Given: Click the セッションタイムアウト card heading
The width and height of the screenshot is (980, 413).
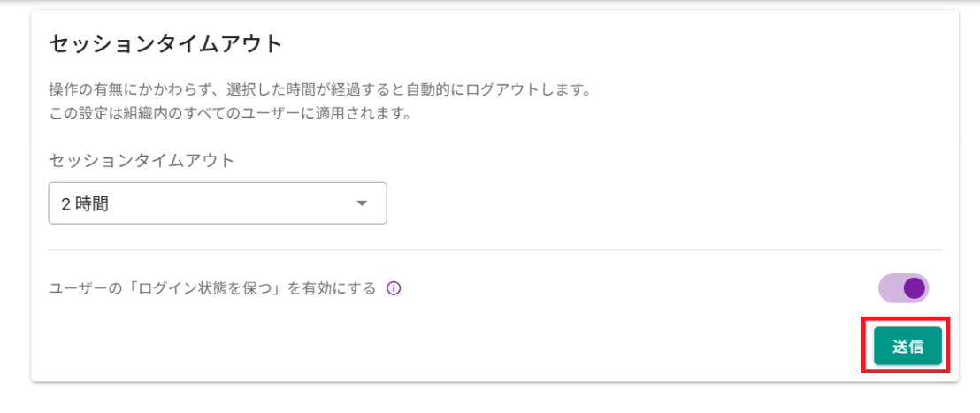Looking at the screenshot, I should pyautogui.click(x=165, y=43).
